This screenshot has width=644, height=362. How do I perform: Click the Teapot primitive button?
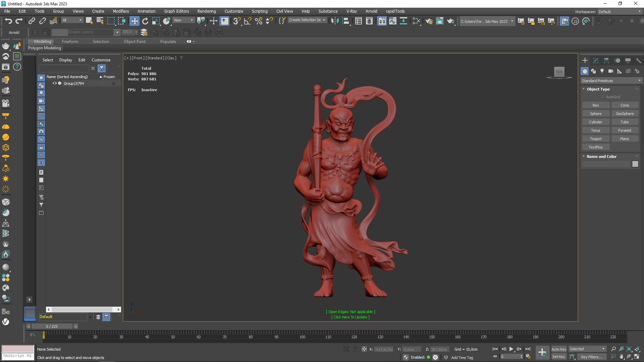(595, 139)
